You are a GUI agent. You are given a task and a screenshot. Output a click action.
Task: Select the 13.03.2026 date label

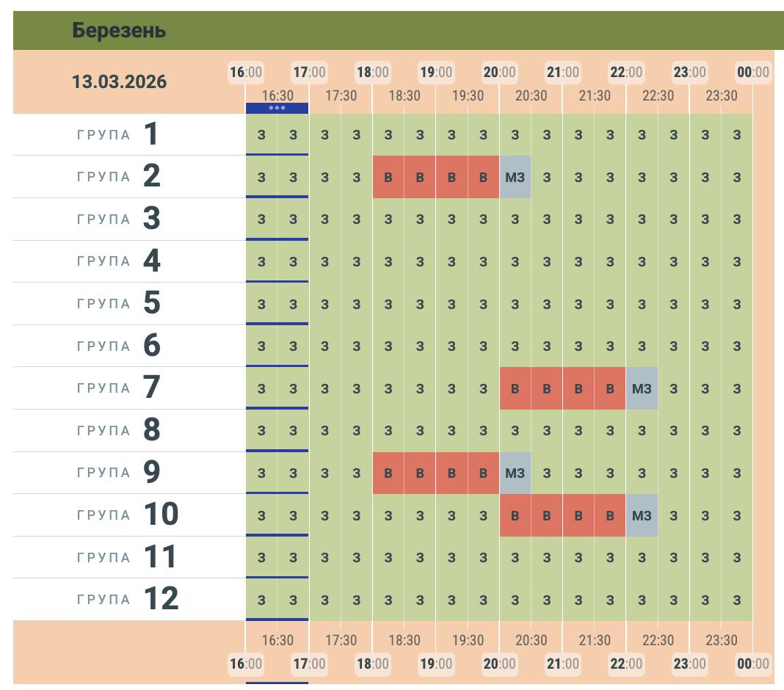click(119, 81)
